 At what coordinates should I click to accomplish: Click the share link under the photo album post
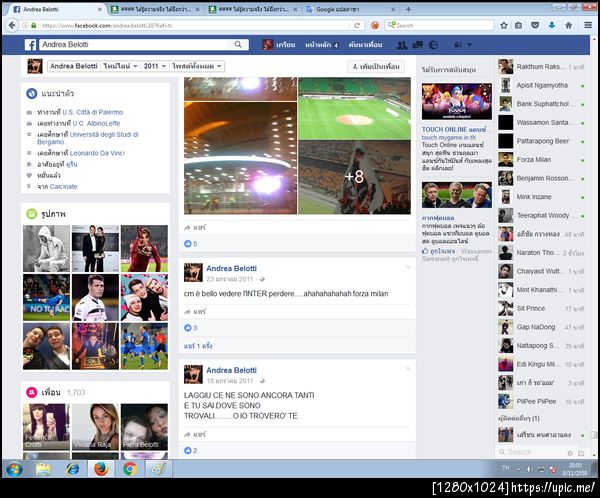(x=195, y=228)
